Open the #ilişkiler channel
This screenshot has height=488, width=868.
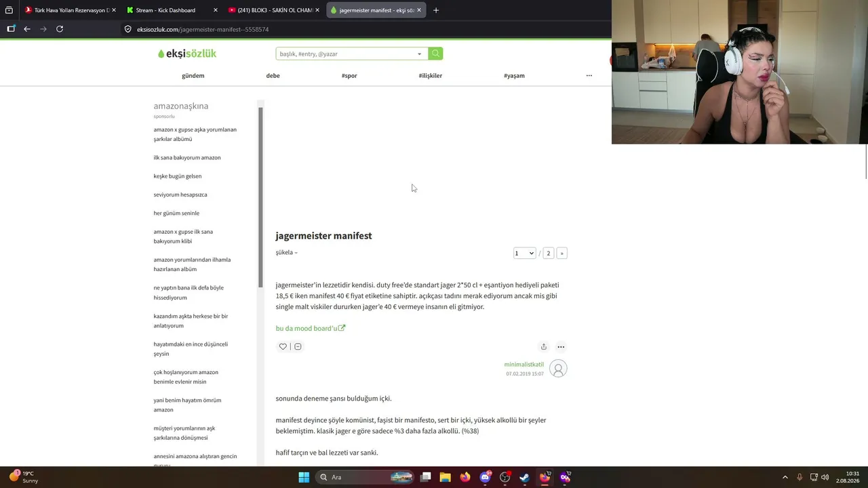431,76
